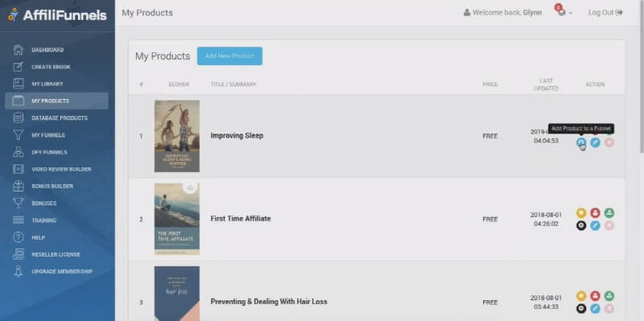The height and width of the screenshot is (321, 644).
Task: Click Welcome back, Glynn user link
Action: (x=502, y=13)
